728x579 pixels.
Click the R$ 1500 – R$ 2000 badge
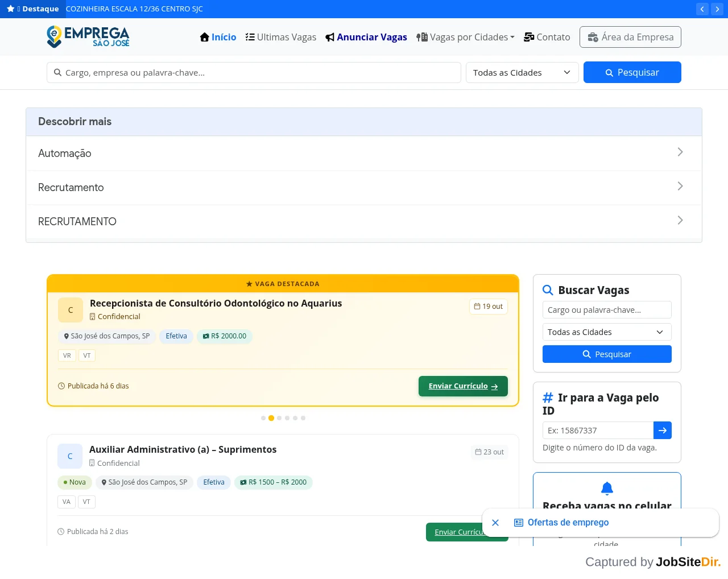click(x=273, y=482)
